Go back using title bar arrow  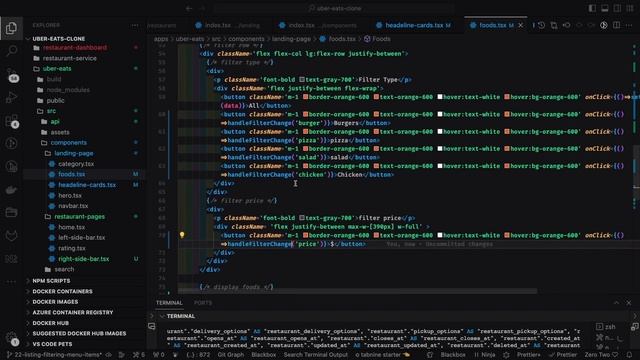tap(189, 8)
